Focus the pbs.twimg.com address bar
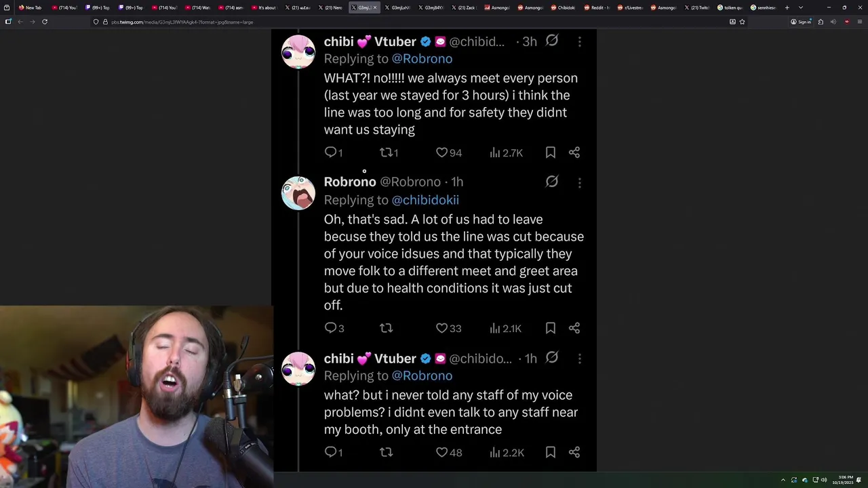The height and width of the screenshot is (488, 868). coord(407,22)
